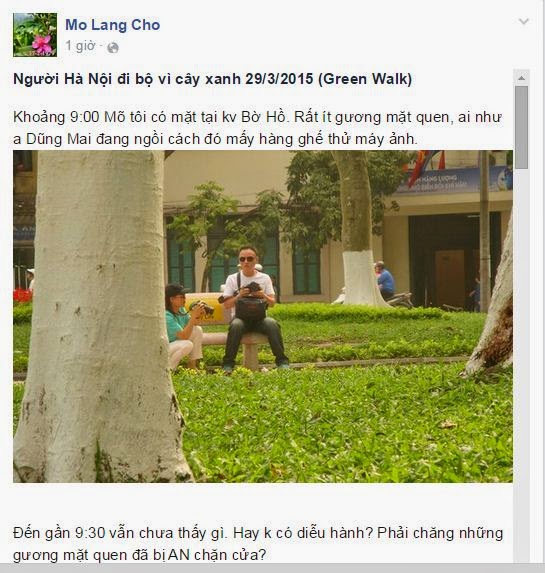The height and width of the screenshot is (573, 545).
Task: Click the dark building doorway in photo
Action: pos(453,261)
